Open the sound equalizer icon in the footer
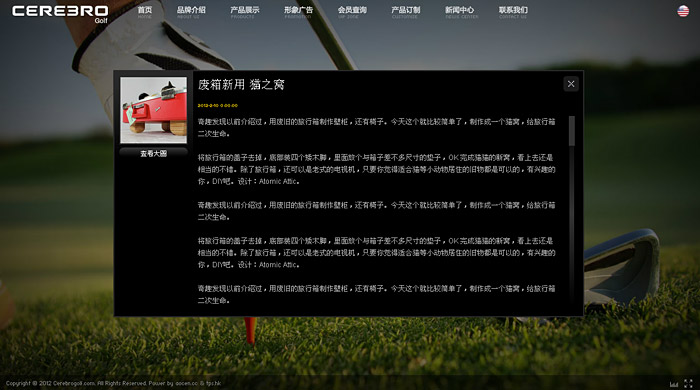700x390 pixels. (674, 384)
